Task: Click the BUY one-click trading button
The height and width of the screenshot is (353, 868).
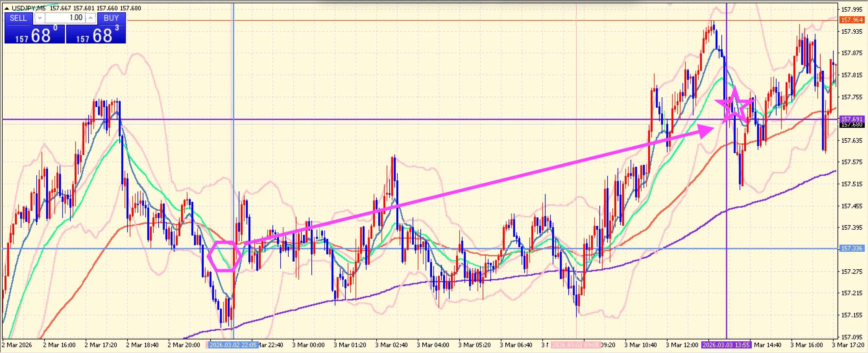Action: point(111,18)
